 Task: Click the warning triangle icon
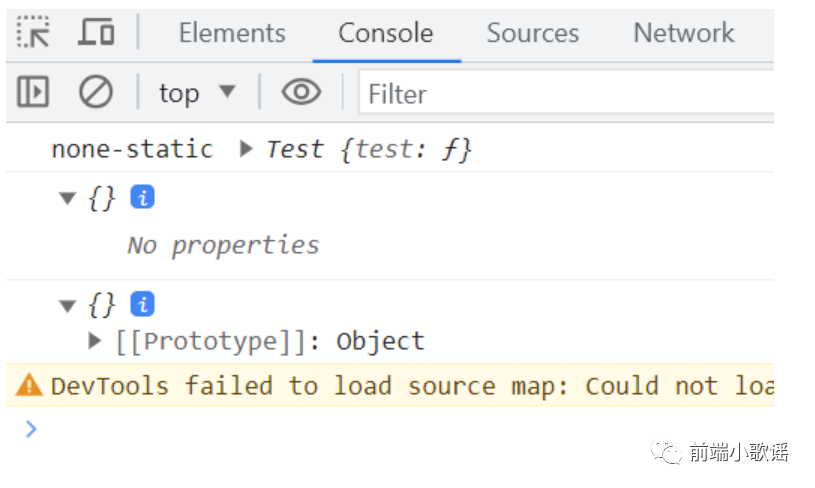tap(29, 386)
